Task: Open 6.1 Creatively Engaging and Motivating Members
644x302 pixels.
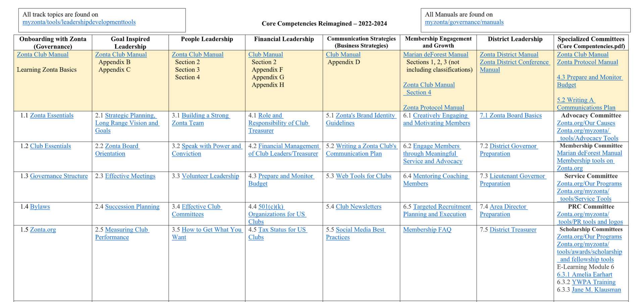Action: 437,119
